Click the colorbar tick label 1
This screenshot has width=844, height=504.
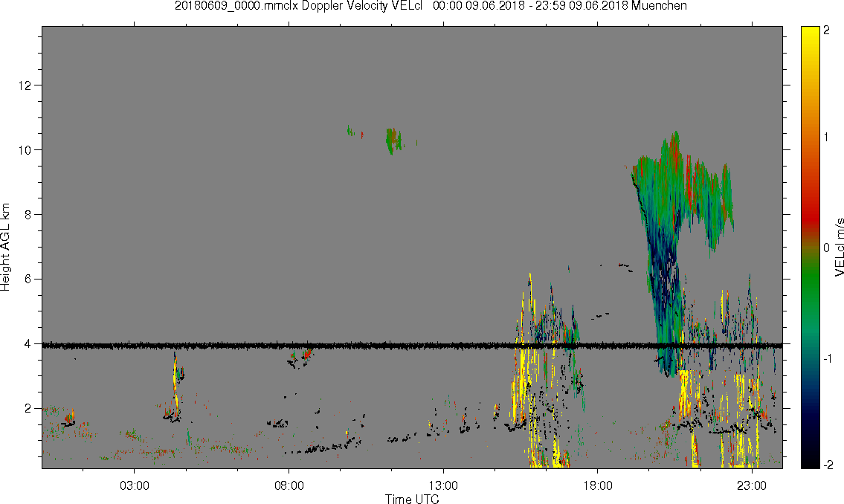(826, 138)
